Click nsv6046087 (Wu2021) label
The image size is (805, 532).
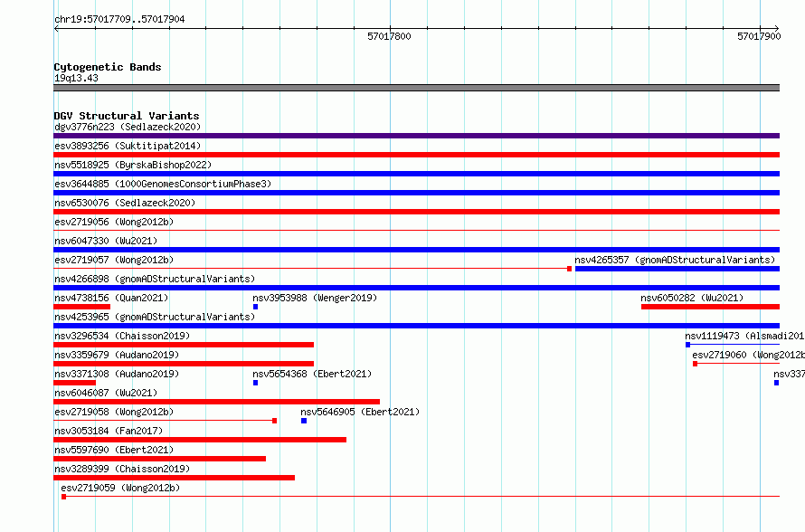106,393
